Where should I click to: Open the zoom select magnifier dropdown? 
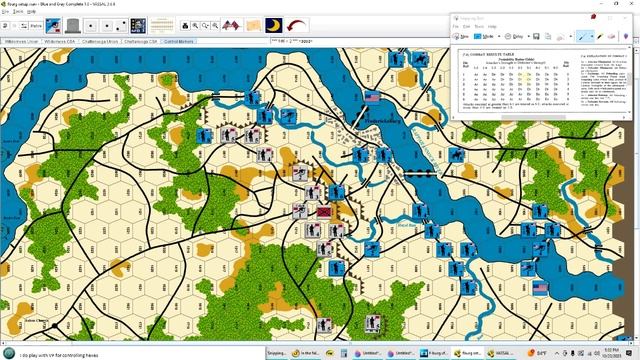205,26
